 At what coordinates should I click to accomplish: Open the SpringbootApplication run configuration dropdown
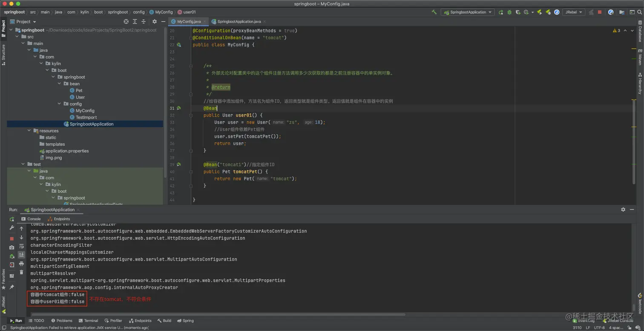(x=467, y=12)
